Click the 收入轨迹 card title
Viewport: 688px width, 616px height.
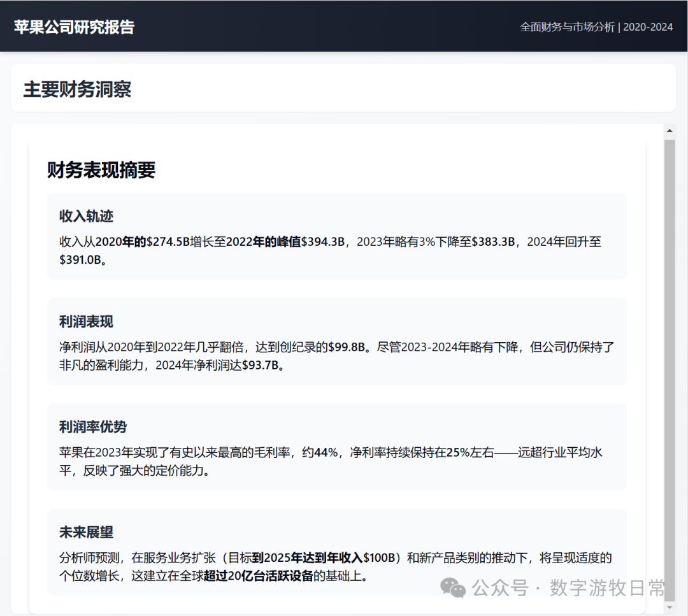[87, 216]
